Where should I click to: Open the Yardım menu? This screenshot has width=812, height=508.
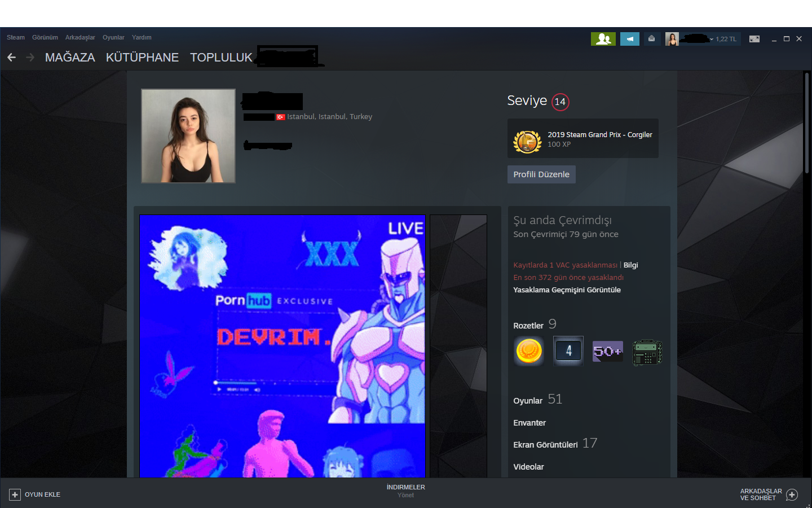pyautogui.click(x=142, y=37)
